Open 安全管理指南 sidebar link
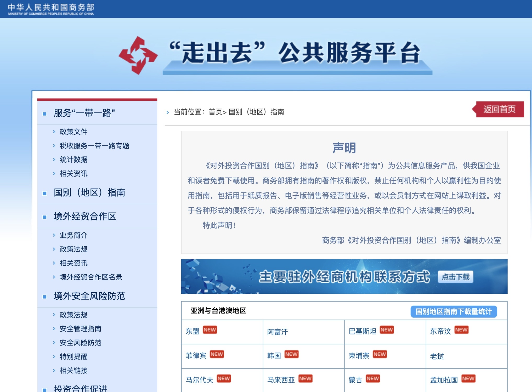This screenshot has width=532, height=392. pyautogui.click(x=80, y=329)
